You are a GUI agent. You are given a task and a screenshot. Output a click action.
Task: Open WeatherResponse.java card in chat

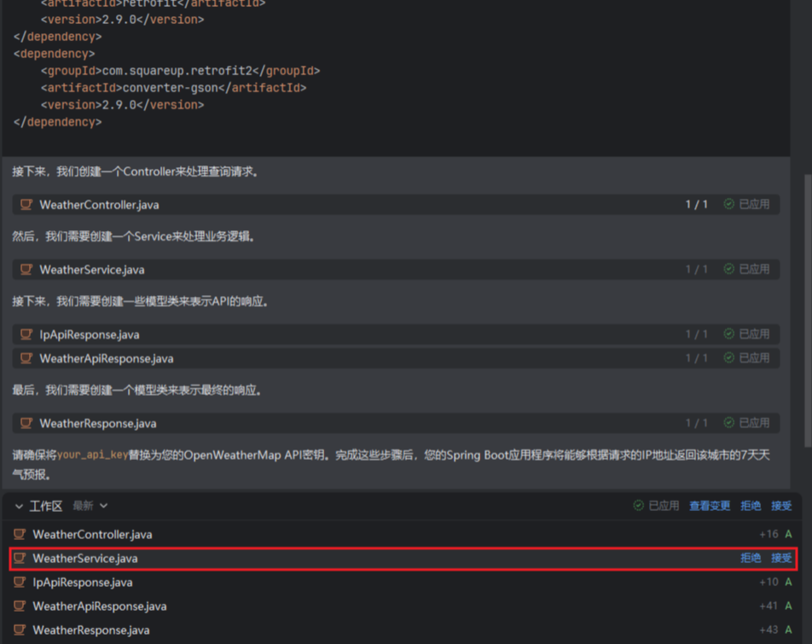(396, 423)
